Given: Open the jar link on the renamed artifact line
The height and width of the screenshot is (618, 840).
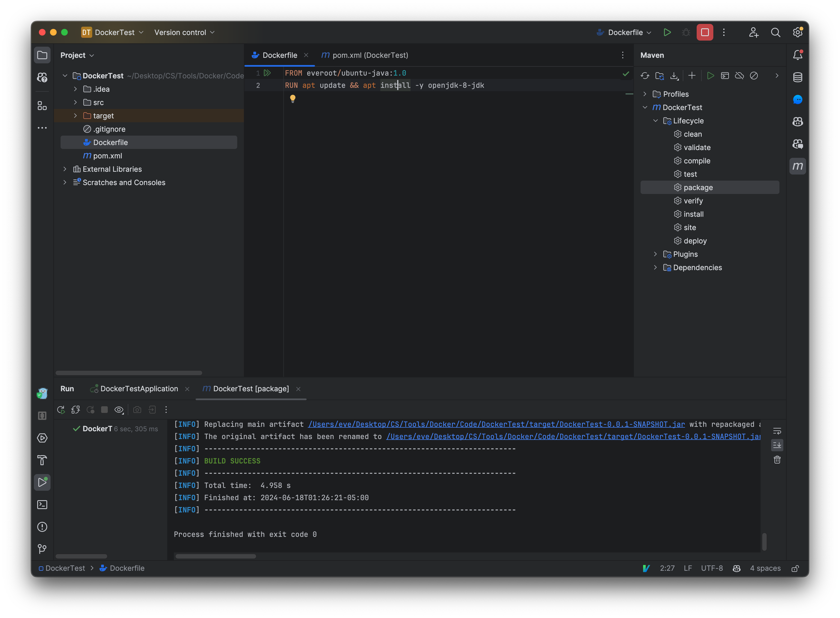Looking at the screenshot, I should click(573, 437).
